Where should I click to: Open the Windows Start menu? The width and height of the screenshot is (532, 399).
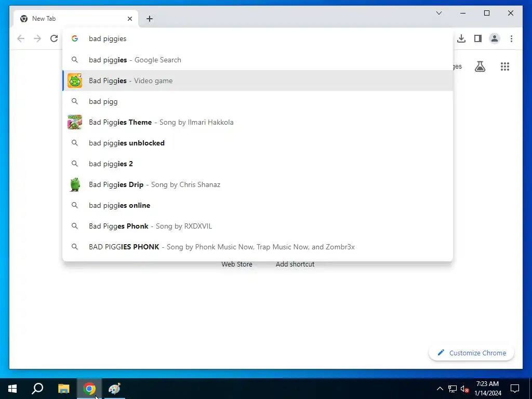pyautogui.click(x=12, y=389)
